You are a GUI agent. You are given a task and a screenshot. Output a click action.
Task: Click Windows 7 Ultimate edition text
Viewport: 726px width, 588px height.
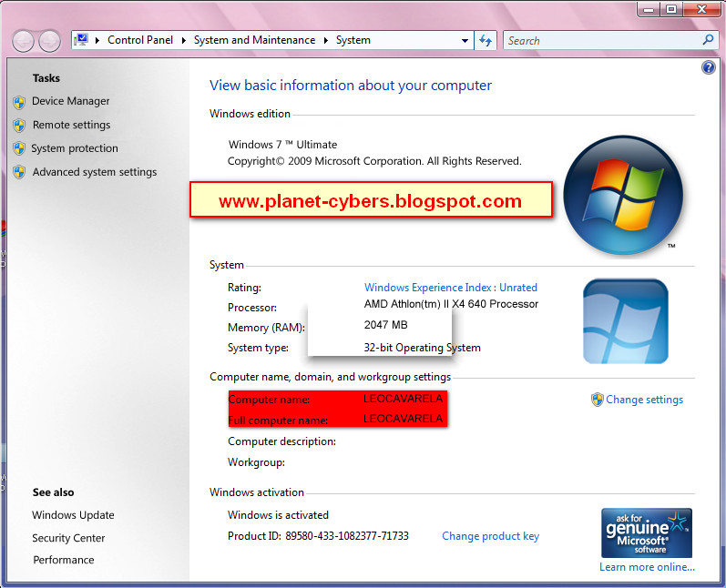(283, 145)
